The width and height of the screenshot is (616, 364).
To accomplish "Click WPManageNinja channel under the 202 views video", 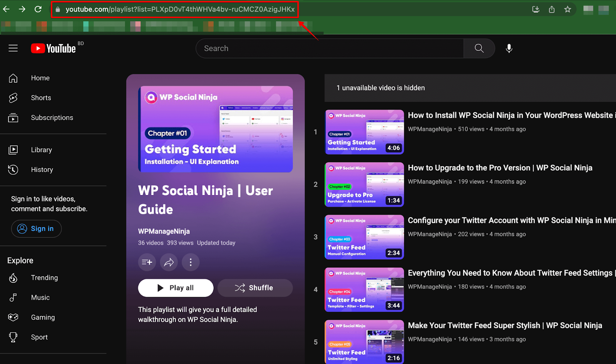I will (430, 234).
